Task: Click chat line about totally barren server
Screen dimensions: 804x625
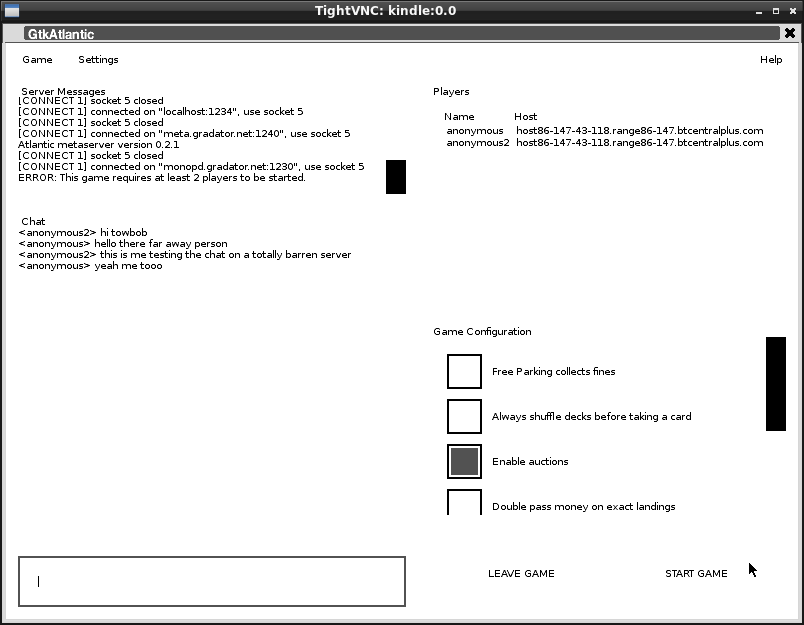Action: coord(185,254)
